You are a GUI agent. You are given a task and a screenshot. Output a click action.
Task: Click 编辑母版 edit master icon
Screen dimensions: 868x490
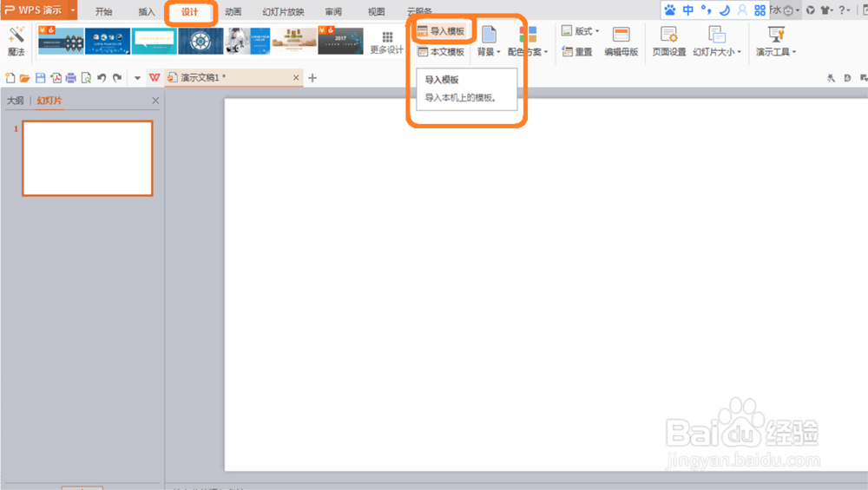(621, 42)
